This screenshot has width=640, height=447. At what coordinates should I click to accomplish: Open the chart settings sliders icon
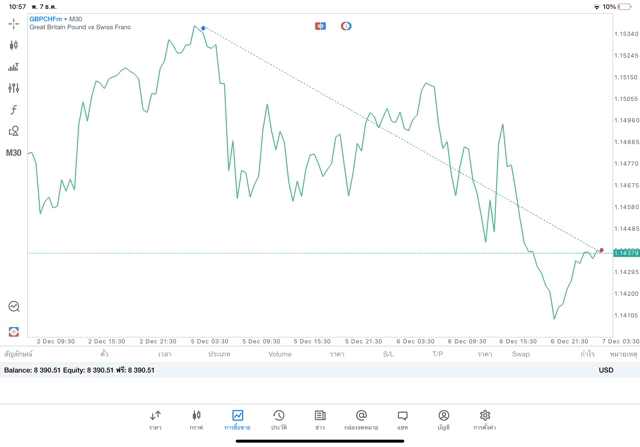(x=13, y=88)
